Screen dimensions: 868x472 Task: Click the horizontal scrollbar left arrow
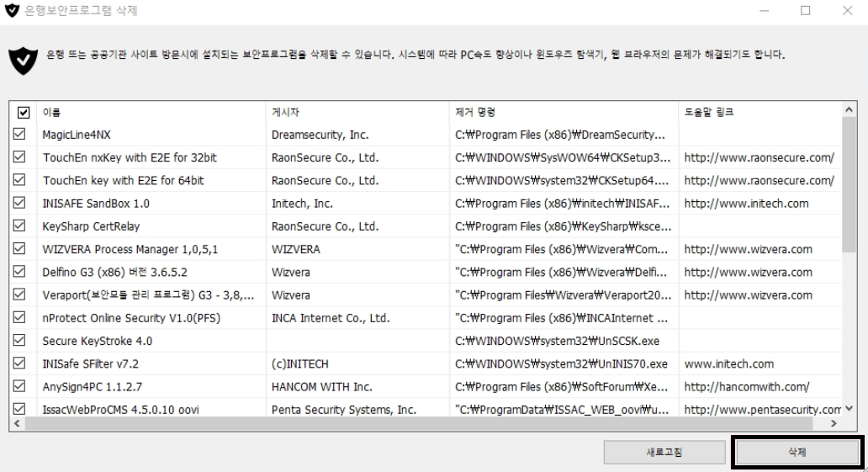pyautogui.click(x=17, y=423)
